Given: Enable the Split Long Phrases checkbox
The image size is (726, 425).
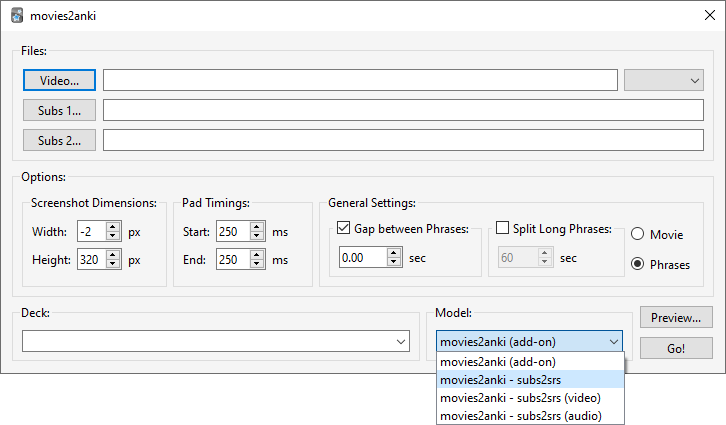Looking at the screenshot, I should point(503,228).
